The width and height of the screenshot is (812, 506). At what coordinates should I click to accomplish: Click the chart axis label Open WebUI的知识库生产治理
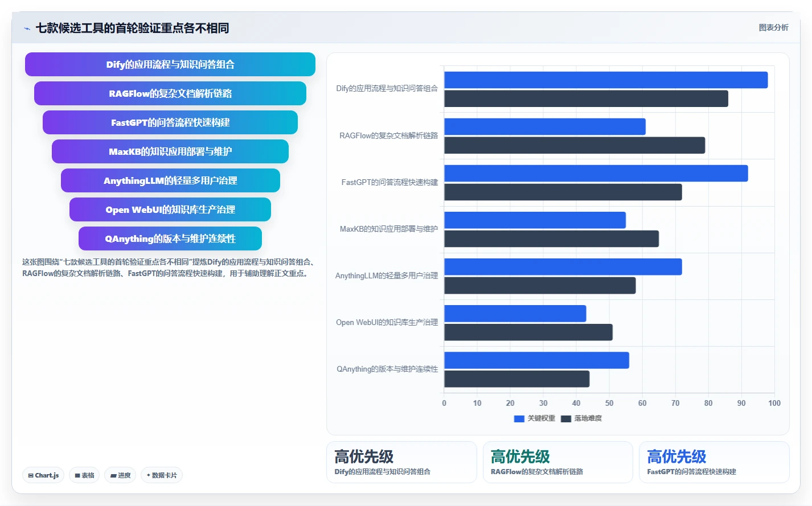(x=387, y=323)
